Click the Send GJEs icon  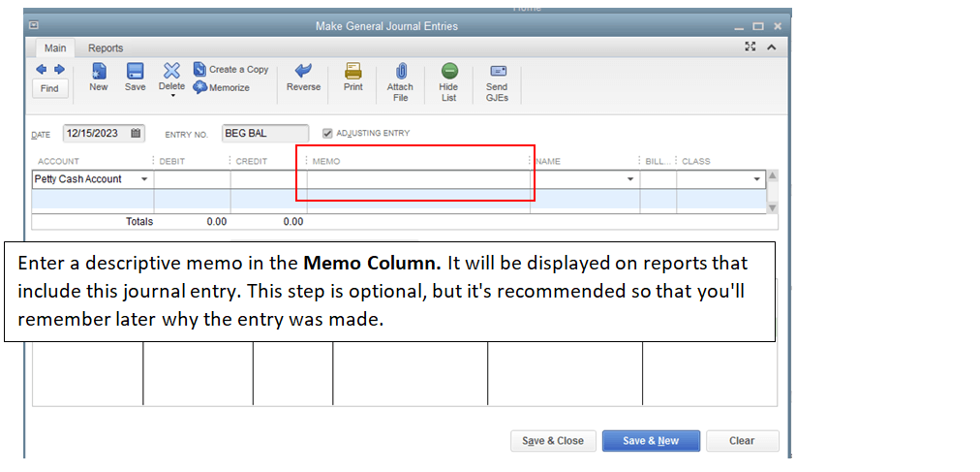click(x=498, y=71)
